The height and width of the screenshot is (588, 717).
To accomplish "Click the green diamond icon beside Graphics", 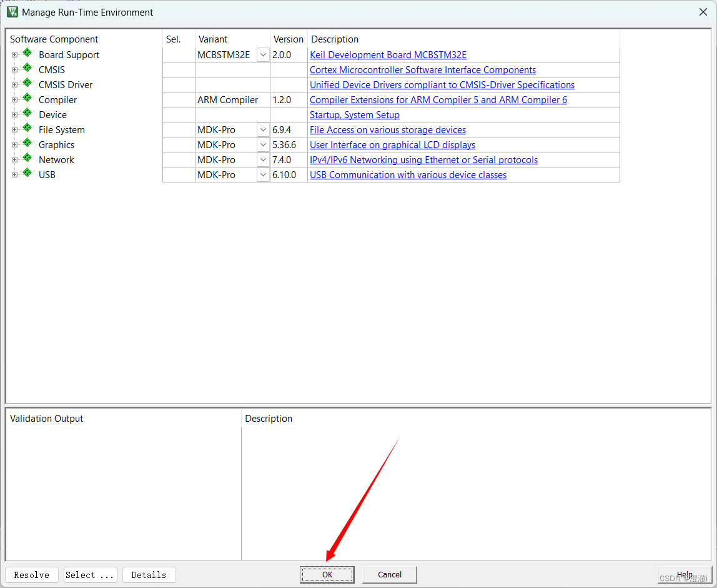I will point(27,143).
